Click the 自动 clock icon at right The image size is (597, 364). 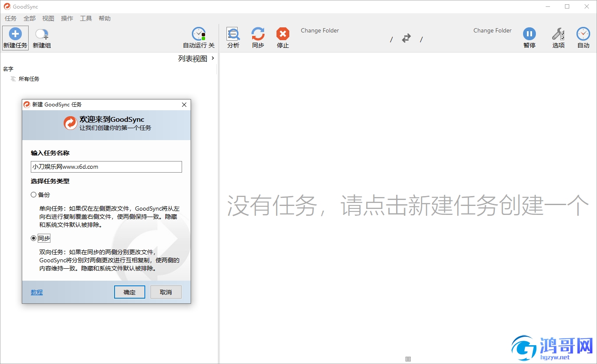[583, 34]
